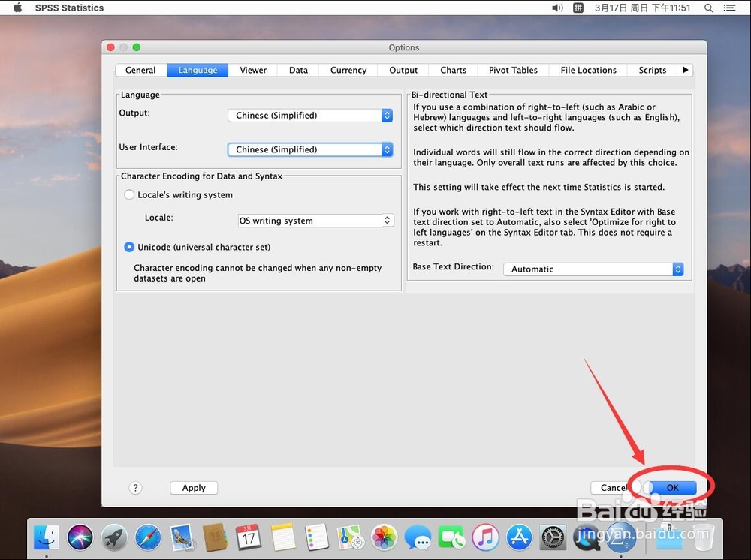The height and width of the screenshot is (560, 751).
Task: Switch to the Viewer tab
Action: 253,70
